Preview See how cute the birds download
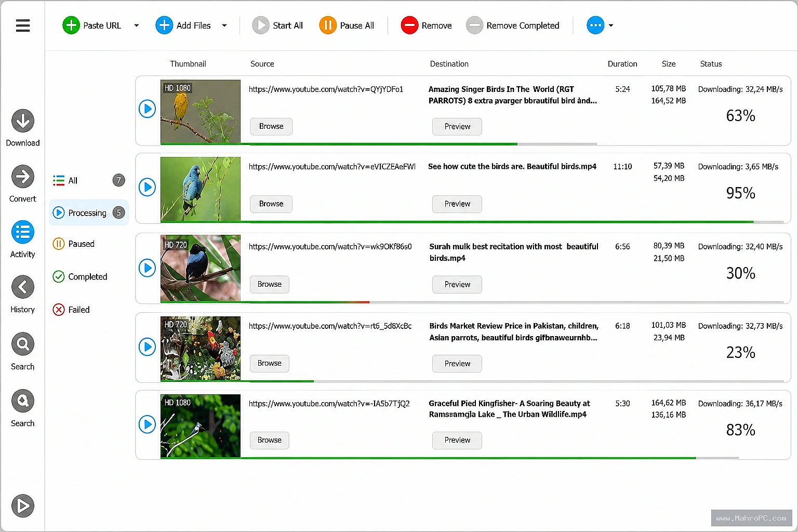The height and width of the screenshot is (532, 798). point(457,204)
